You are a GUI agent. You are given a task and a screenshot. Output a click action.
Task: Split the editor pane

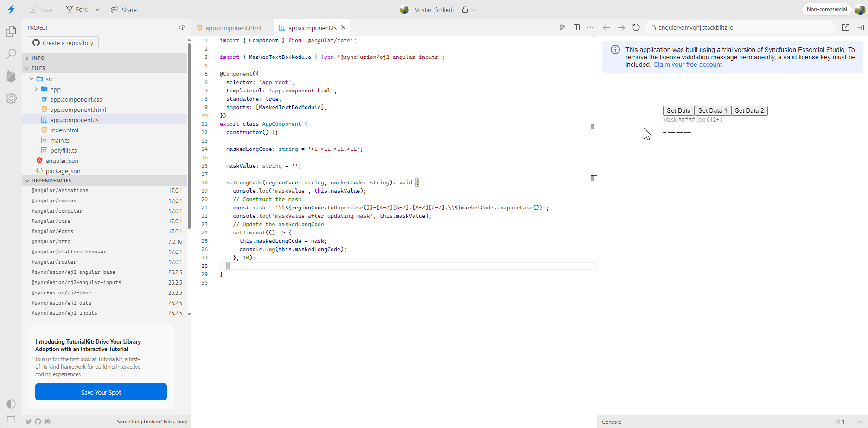coord(576,28)
